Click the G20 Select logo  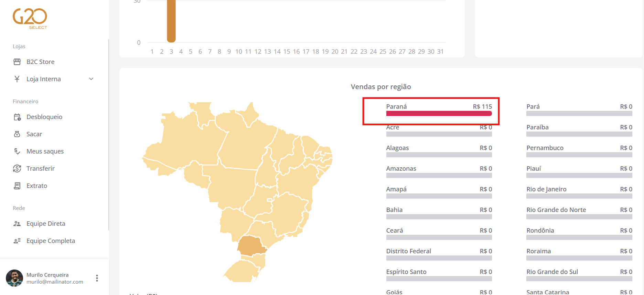[30, 19]
